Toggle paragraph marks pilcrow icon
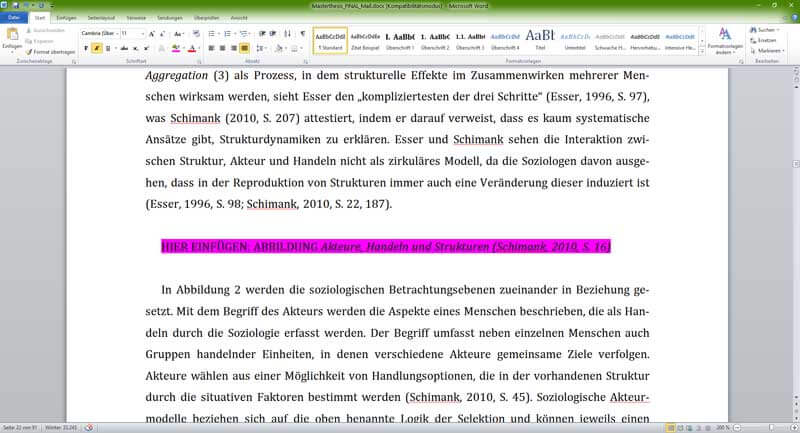The image size is (800, 433). (303, 34)
